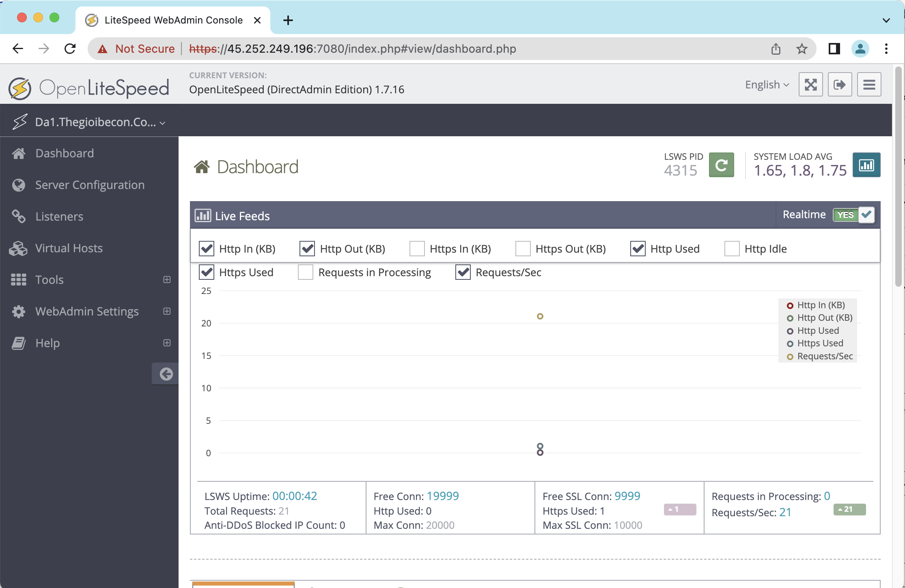Toggle the hamburger menu icon in header
This screenshot has width=905, height=588.
[869, 84]
